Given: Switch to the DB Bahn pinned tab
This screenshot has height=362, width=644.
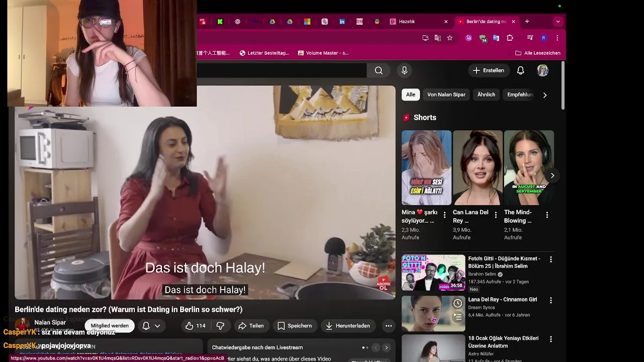Looking at the screenshot, I should [359, 22].
